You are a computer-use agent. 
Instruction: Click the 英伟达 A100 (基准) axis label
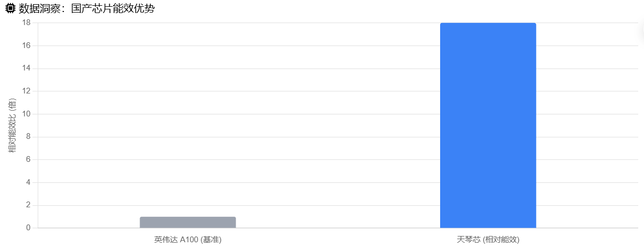188,240
